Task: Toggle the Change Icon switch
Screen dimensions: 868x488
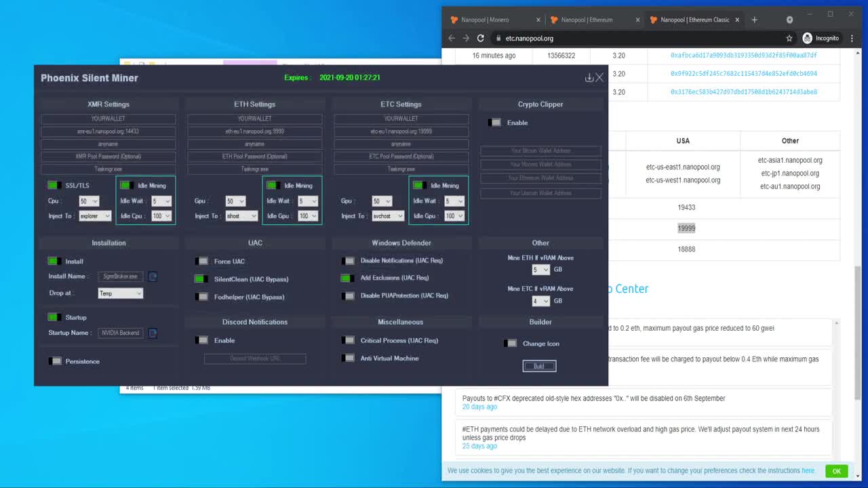Action: point(511,344)
